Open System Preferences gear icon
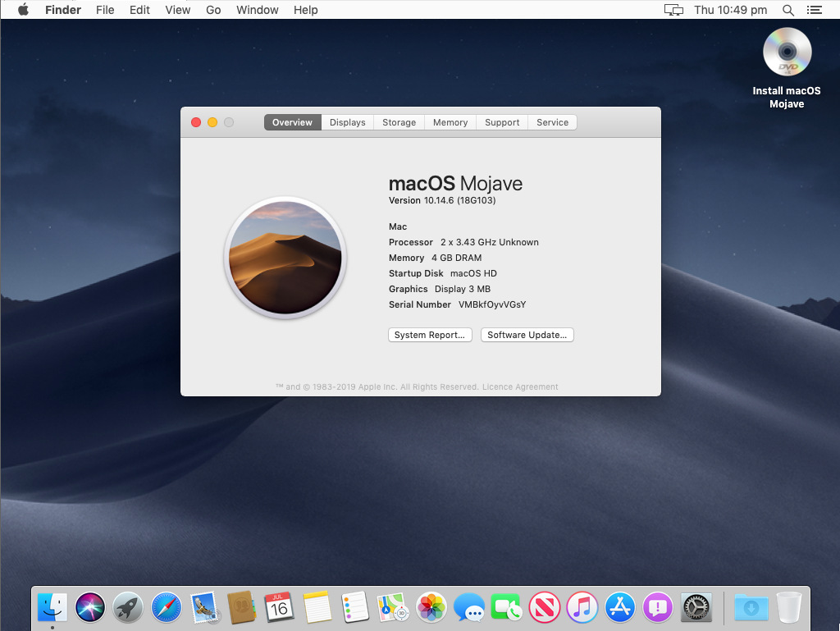The width and height of the screenshot is (840, 631). 696,608
